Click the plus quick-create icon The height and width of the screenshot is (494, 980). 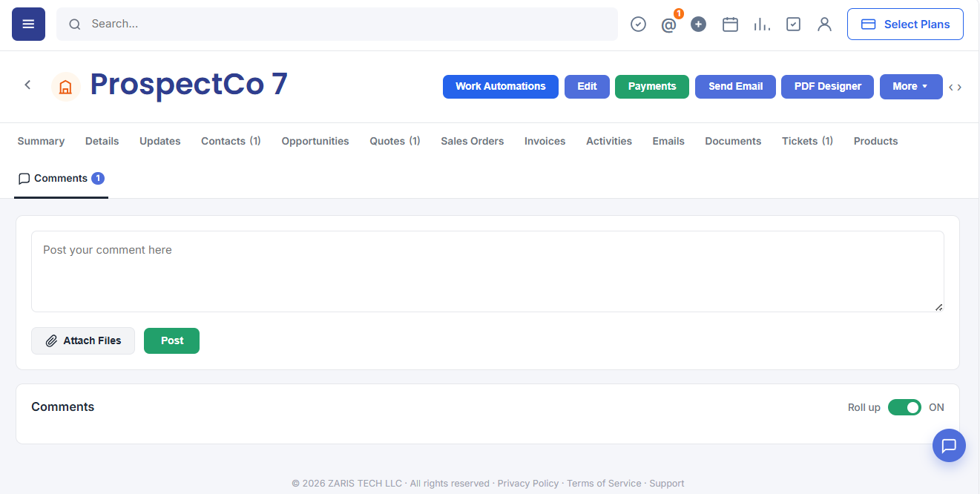click(698, 24)
